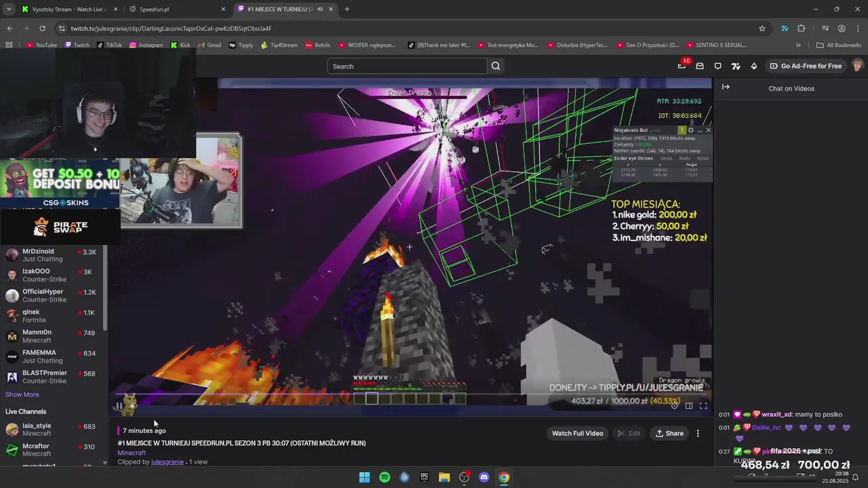Screen dimensions: 868x488
Task: Open the TikTok bookmark
Action: coord(109,45)
